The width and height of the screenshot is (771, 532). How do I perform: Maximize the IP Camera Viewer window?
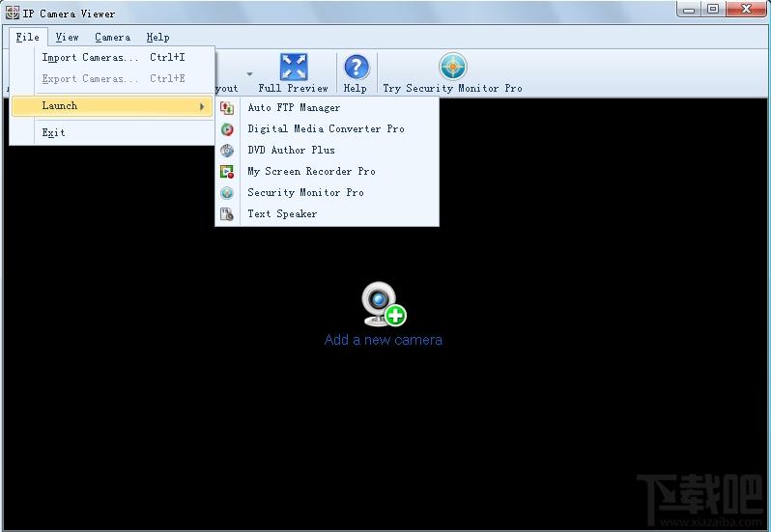click(x=713, y=10)
